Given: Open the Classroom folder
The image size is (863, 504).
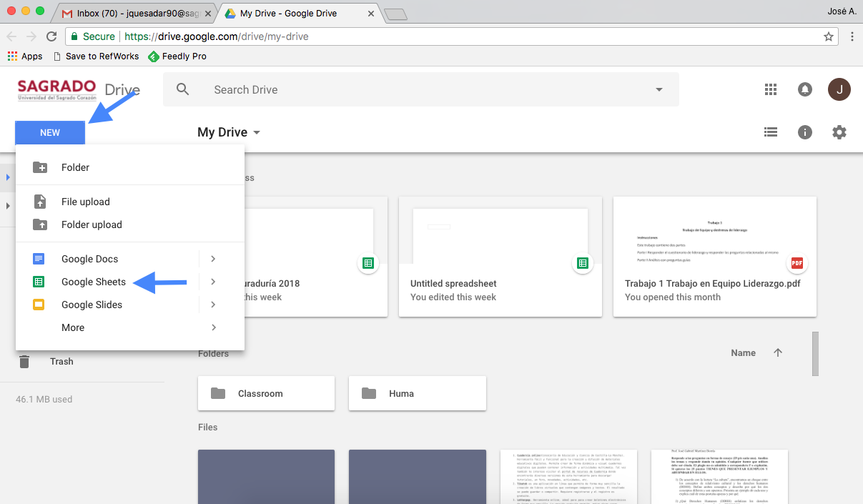Looking at the screenshot, I should coord(266,393).
